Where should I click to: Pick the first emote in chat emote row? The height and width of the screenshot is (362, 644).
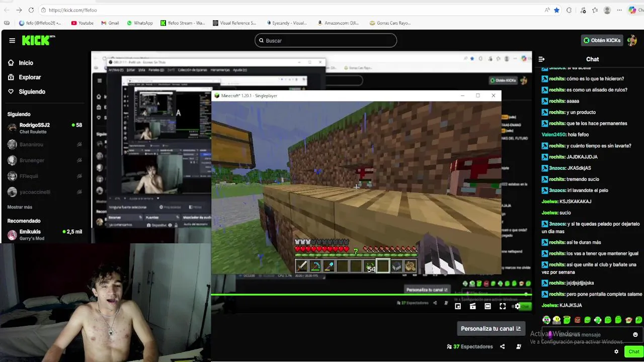coord(546,320)
